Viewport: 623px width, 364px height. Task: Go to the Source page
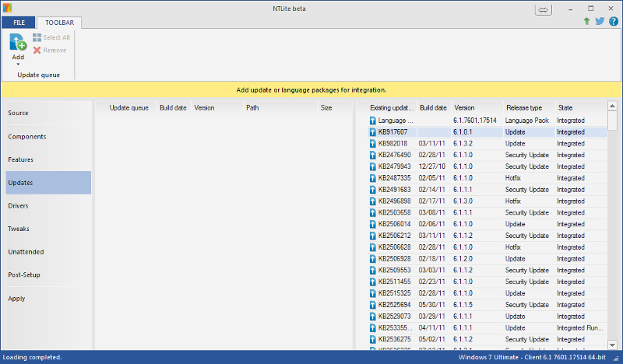click(48, 113)
